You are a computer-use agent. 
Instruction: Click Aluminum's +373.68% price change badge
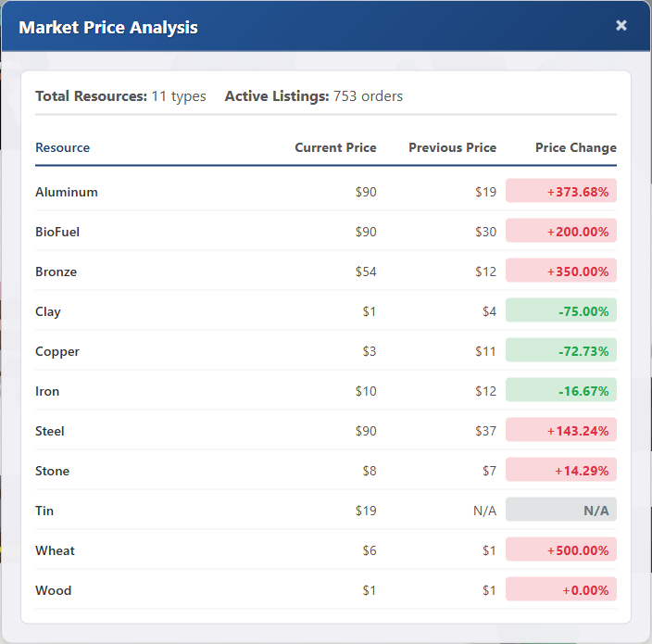[561, 192]
